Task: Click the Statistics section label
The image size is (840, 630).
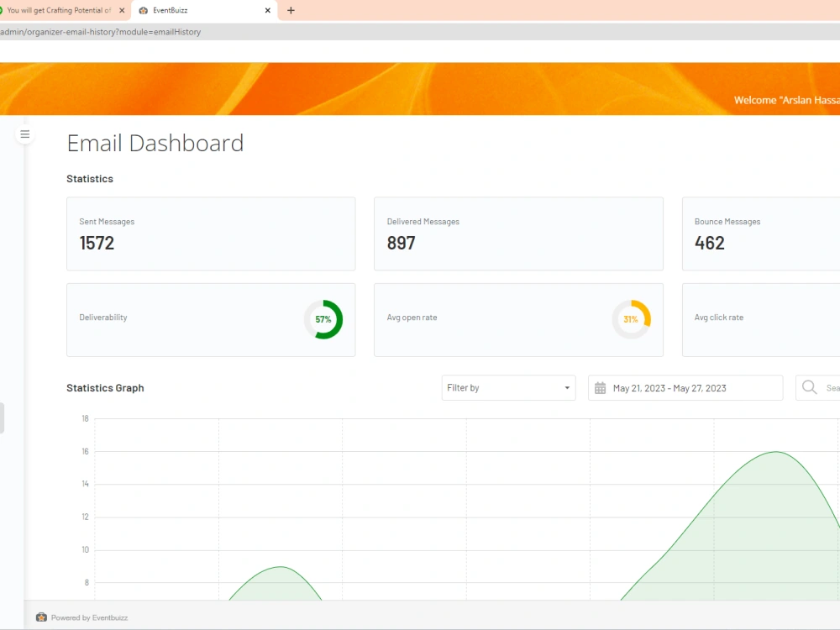Action: 90,179
